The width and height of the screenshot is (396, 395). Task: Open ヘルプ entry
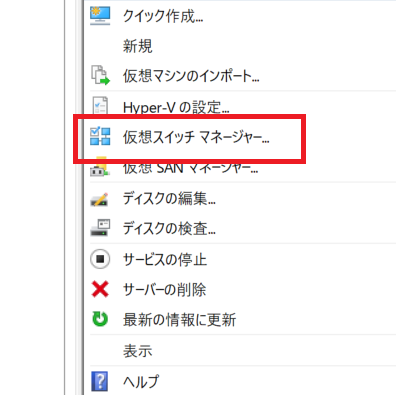tap(141, 381)
